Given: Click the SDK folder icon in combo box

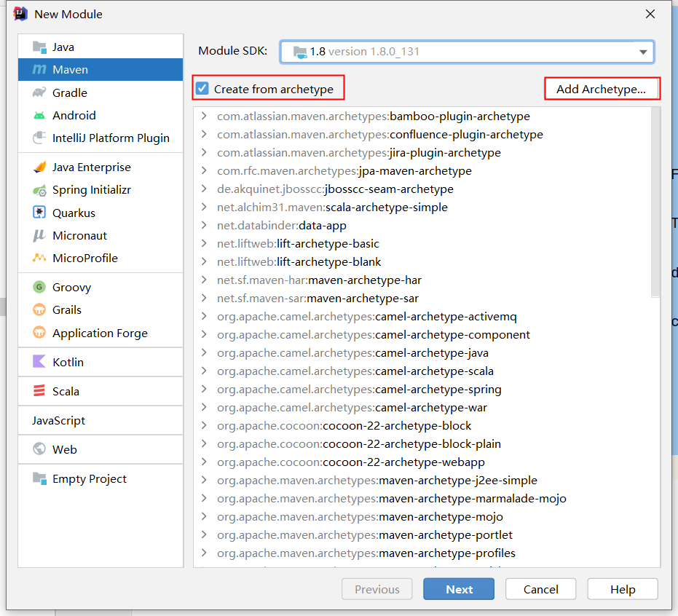Looking at the screenshot, I should tap(300, 52).
